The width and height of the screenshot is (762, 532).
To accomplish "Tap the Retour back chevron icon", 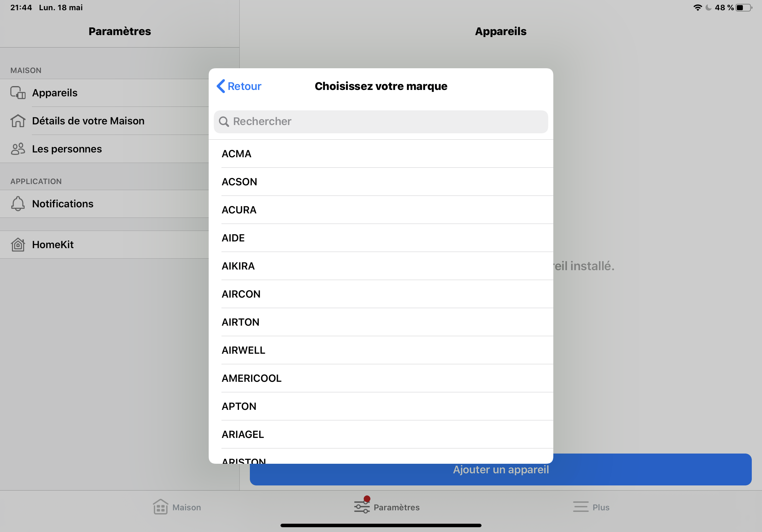I will (x=221, y=86).
